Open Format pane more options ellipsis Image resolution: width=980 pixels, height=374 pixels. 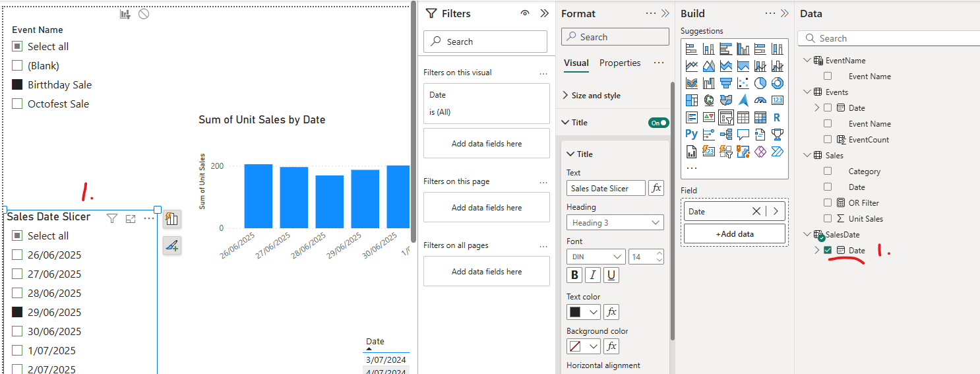[x=651, y=13]
